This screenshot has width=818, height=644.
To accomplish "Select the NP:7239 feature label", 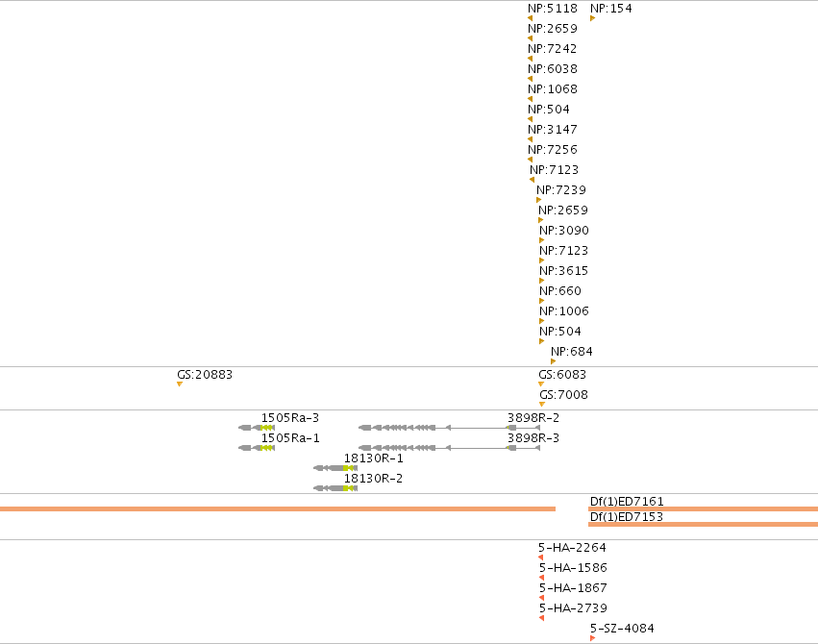I will point(561,189).
